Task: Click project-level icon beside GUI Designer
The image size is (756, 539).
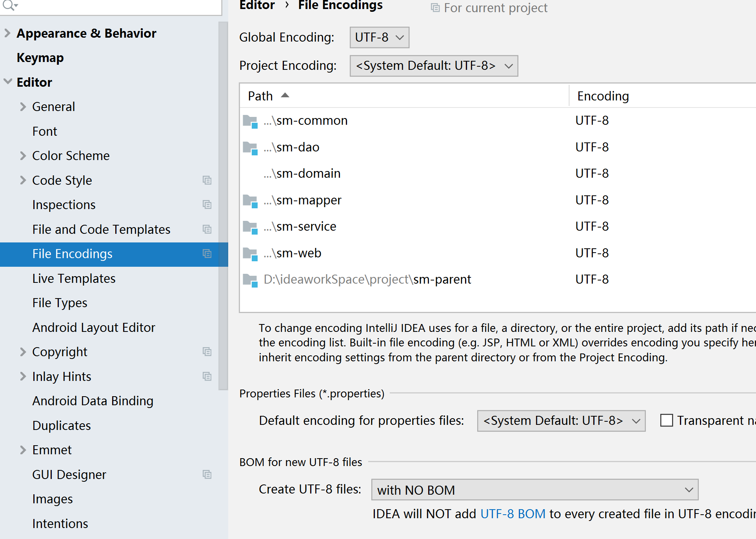Action: click(207, 475)
